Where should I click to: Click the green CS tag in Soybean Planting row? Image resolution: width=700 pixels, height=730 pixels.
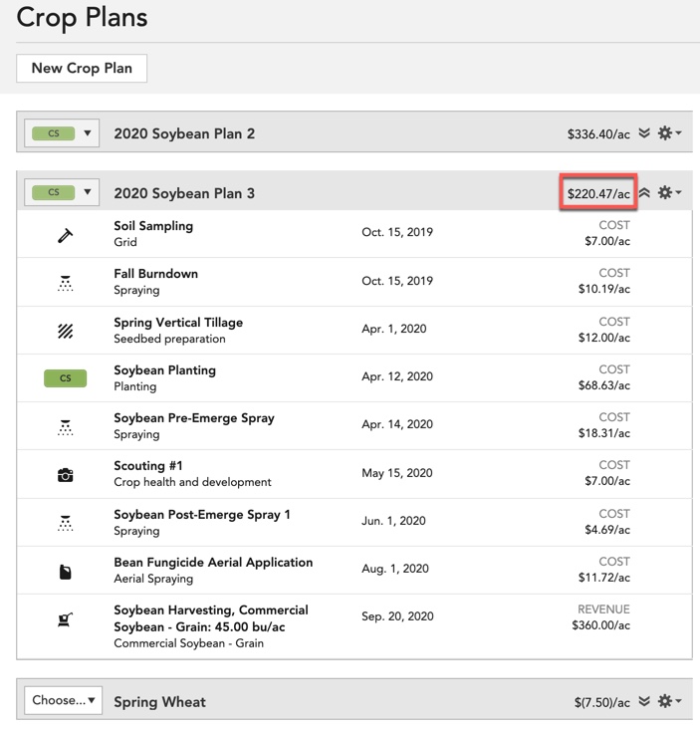coord(65,378)
